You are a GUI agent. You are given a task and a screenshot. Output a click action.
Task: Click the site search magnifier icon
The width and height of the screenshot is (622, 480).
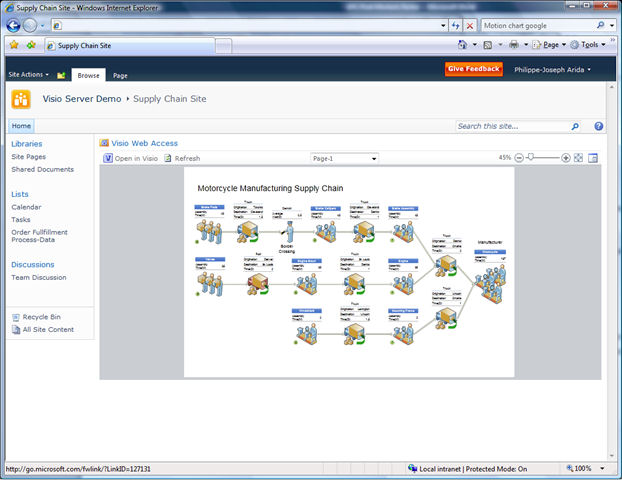tap(575, 126)
